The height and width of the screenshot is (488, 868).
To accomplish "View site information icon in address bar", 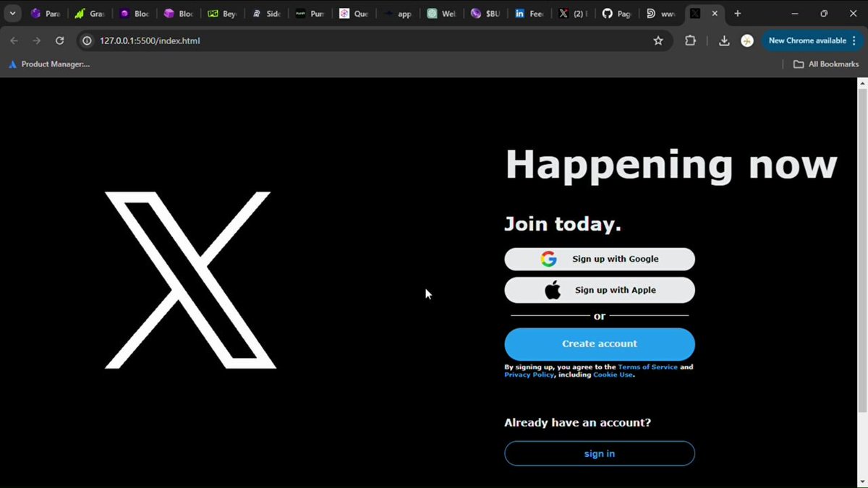I will (x=87, y=40).
